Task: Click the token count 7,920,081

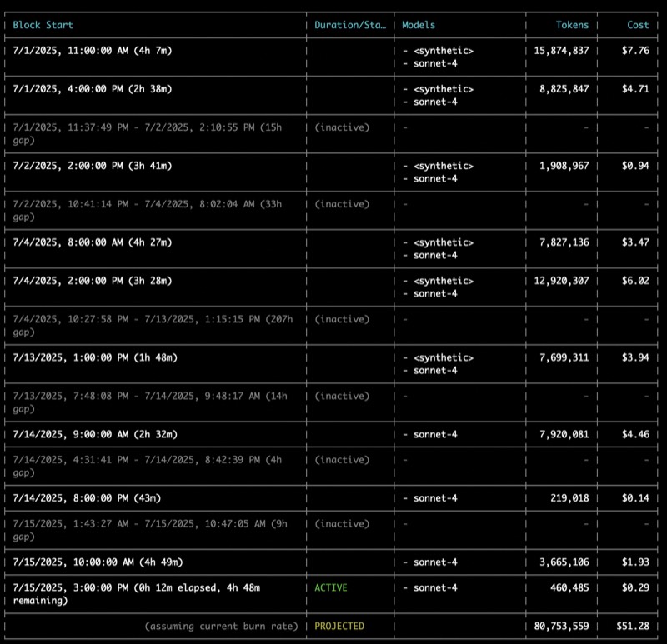Action: point(564,434)
